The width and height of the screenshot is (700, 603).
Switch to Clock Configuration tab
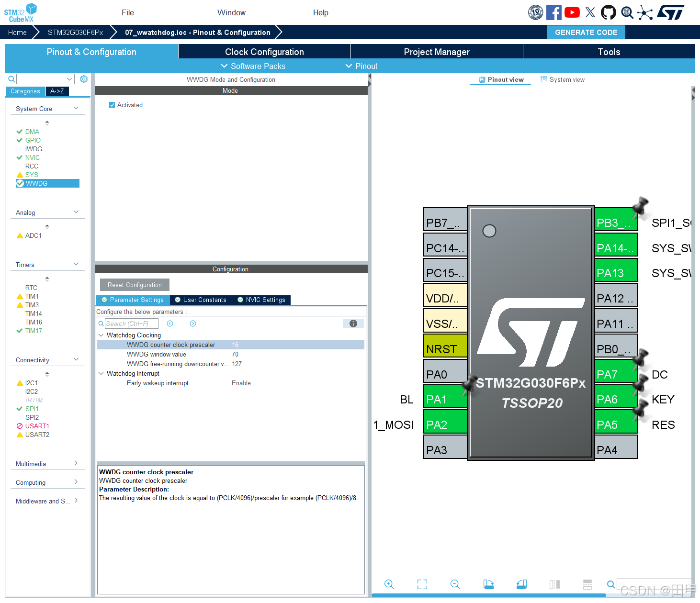[264, 52]
